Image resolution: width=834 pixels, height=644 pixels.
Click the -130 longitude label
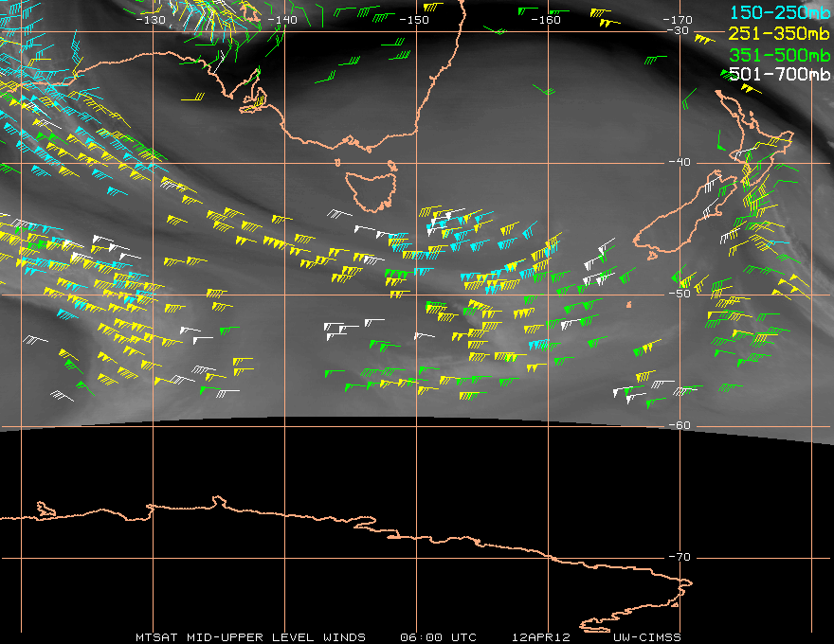point(151,19)
